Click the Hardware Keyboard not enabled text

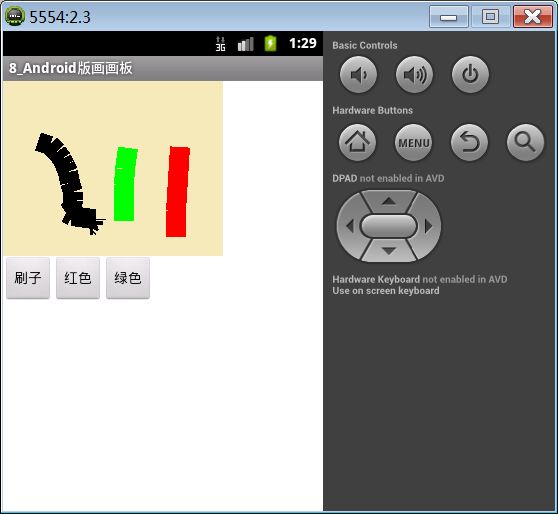coord(420,279)
